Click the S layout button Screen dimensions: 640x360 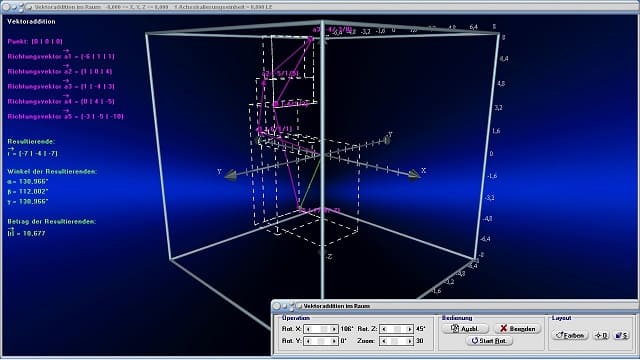(622, 336)
